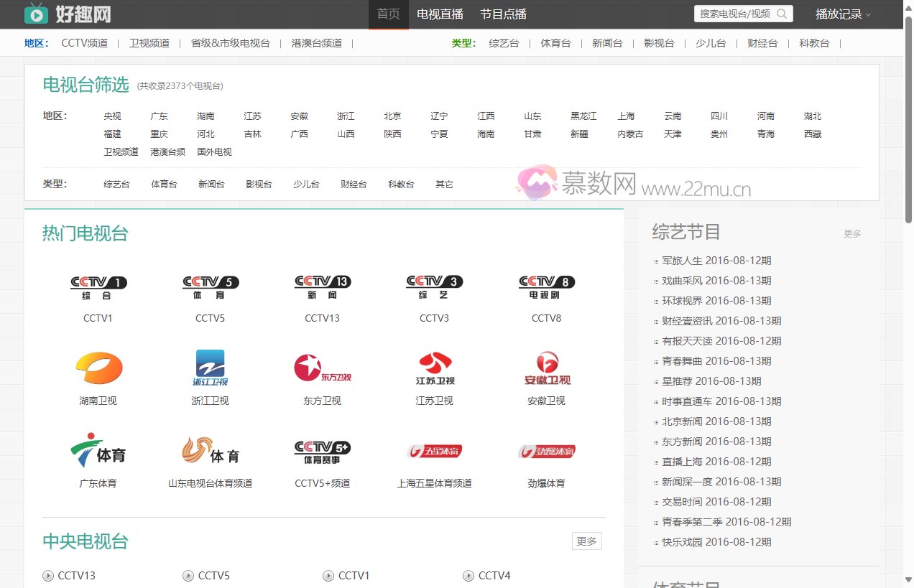Switch to the 电视直播 tab
914x588 pixels.
[440, 14]
